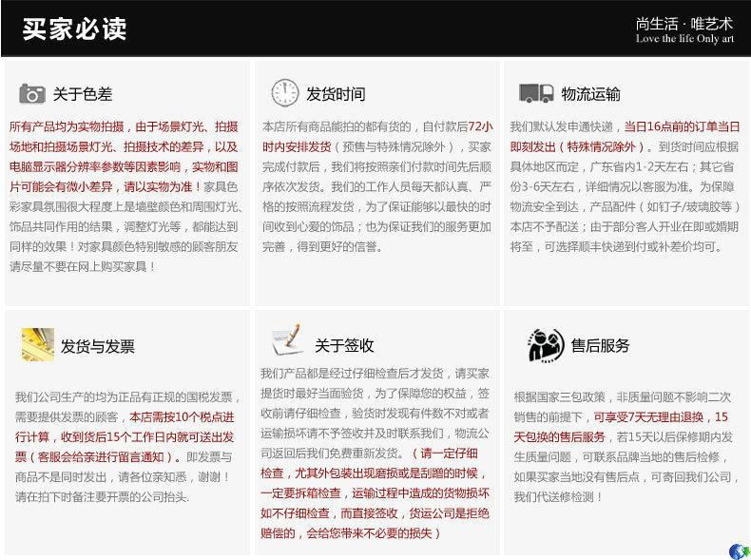Click the line 本店所有商品能拍的都有货的
Viewport: 751px width, 560px height.
coord(337,127)
